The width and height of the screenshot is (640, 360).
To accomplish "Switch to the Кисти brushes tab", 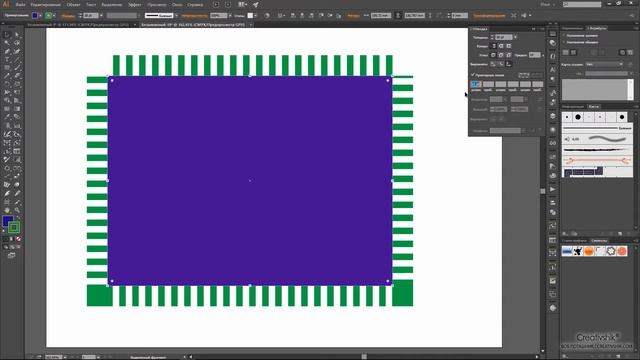I will (593, 107).
